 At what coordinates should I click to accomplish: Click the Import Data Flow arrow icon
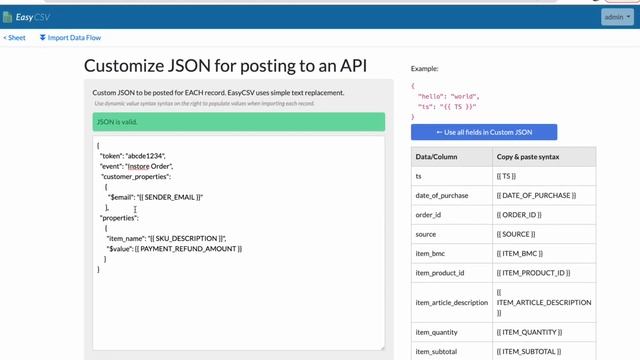(x=42, y=38)
